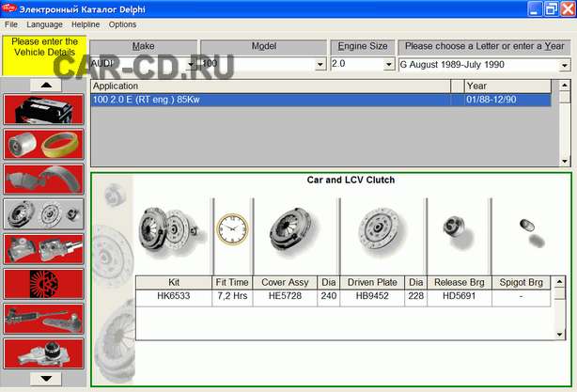Minimize the Delphi catalog window
The image size is (577, 392).
pos(535,8)
